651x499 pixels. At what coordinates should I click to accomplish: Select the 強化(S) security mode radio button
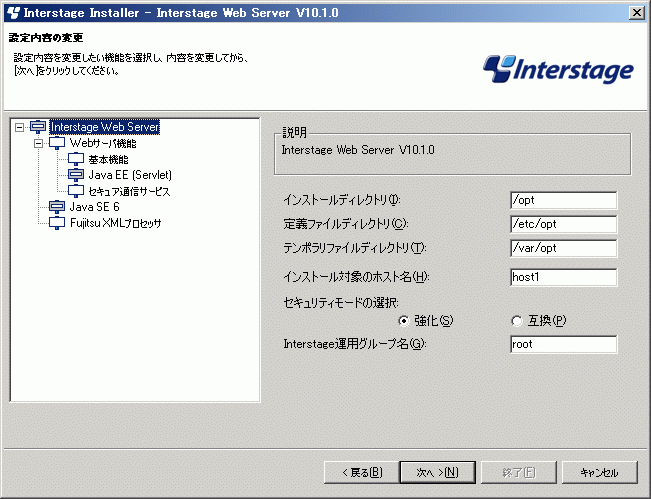[x=404, y=321]
